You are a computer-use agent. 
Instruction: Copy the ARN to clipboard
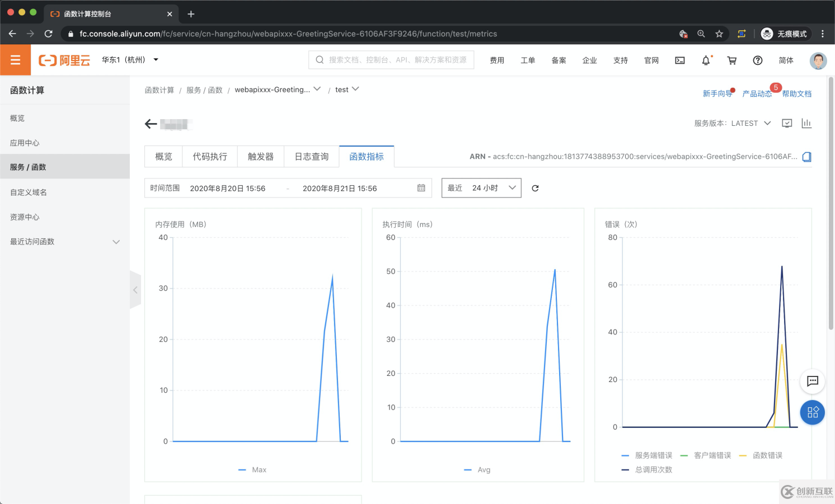click(806, 157)
